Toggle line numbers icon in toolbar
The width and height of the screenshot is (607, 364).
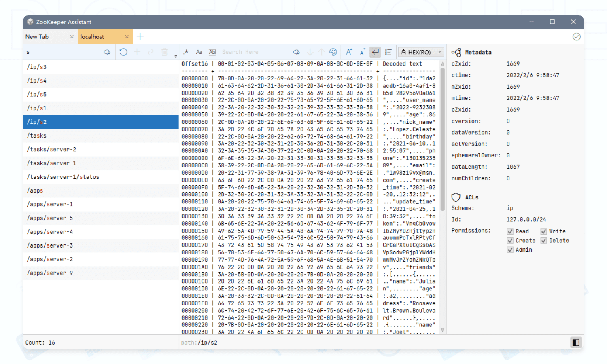[x=388, y=52]
